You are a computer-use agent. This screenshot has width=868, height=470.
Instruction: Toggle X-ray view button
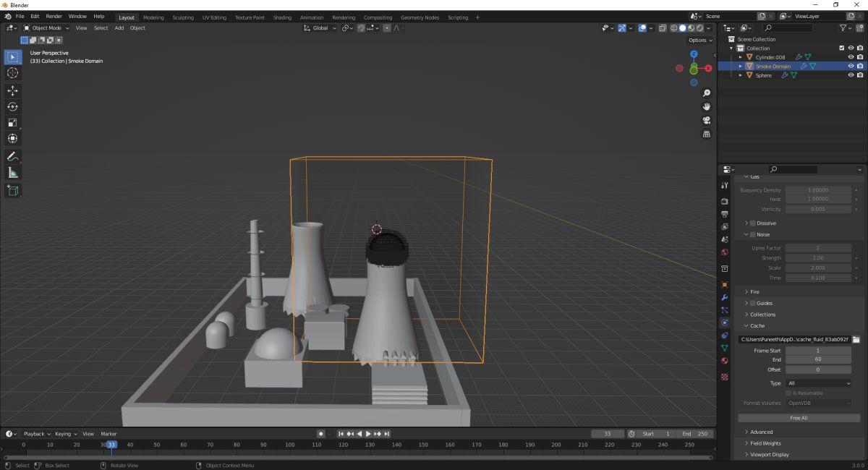tap(662, 28)
